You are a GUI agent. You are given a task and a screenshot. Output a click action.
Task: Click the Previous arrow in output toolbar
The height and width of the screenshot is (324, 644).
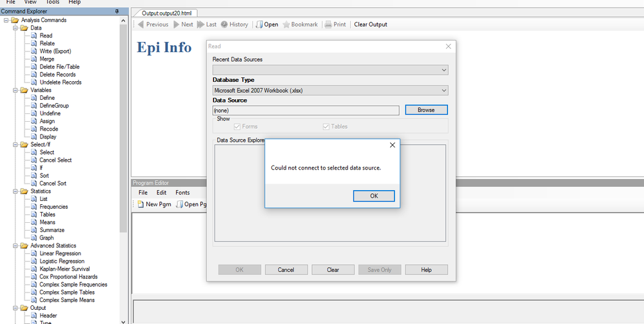coord(141,24)
